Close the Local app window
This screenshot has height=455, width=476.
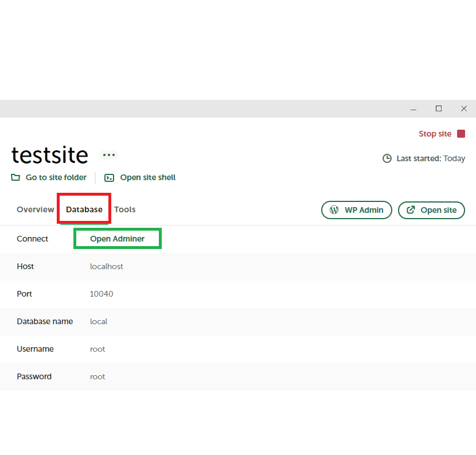[464, 109]
